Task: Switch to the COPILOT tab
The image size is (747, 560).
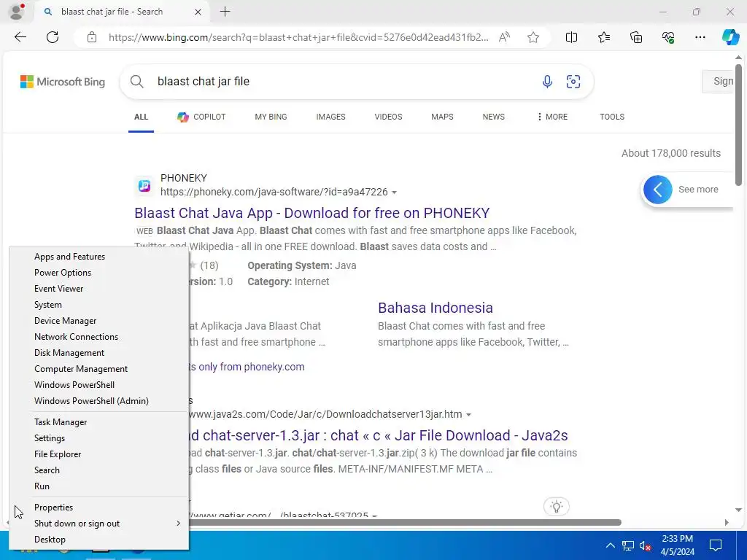Action: (x=201, y=117)
